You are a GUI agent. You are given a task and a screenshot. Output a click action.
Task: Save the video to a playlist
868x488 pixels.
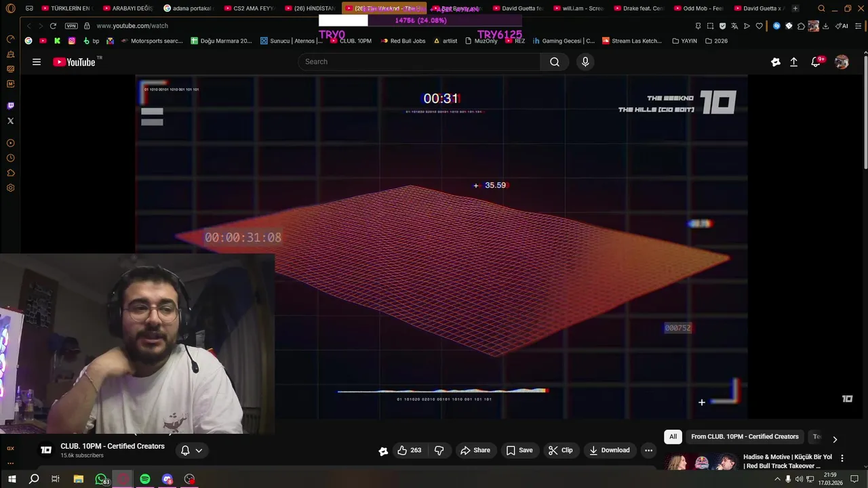click(519, 450)
